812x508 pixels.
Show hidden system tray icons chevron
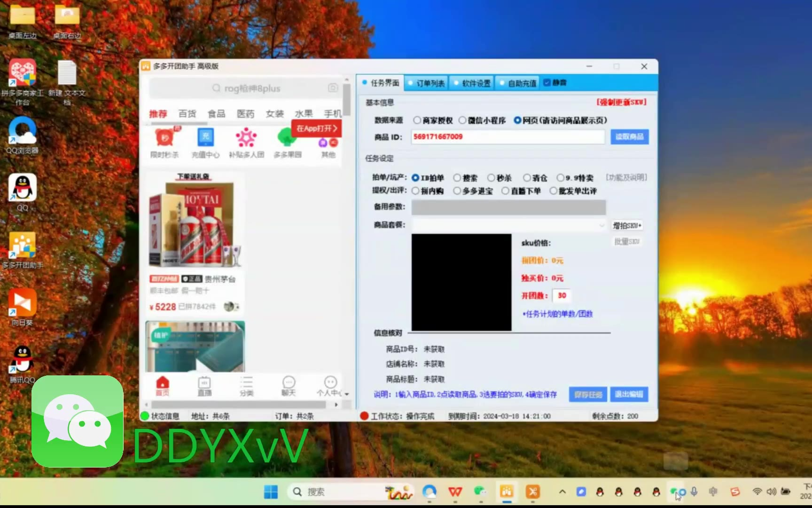562,492
